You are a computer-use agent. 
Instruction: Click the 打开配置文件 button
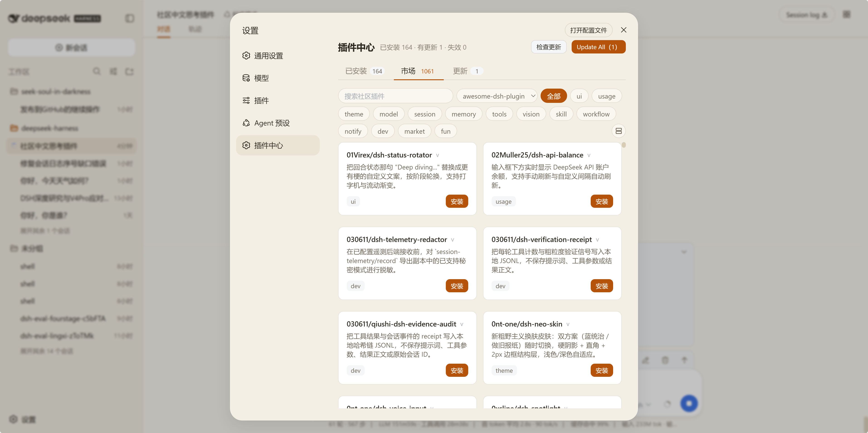(588, 30)
